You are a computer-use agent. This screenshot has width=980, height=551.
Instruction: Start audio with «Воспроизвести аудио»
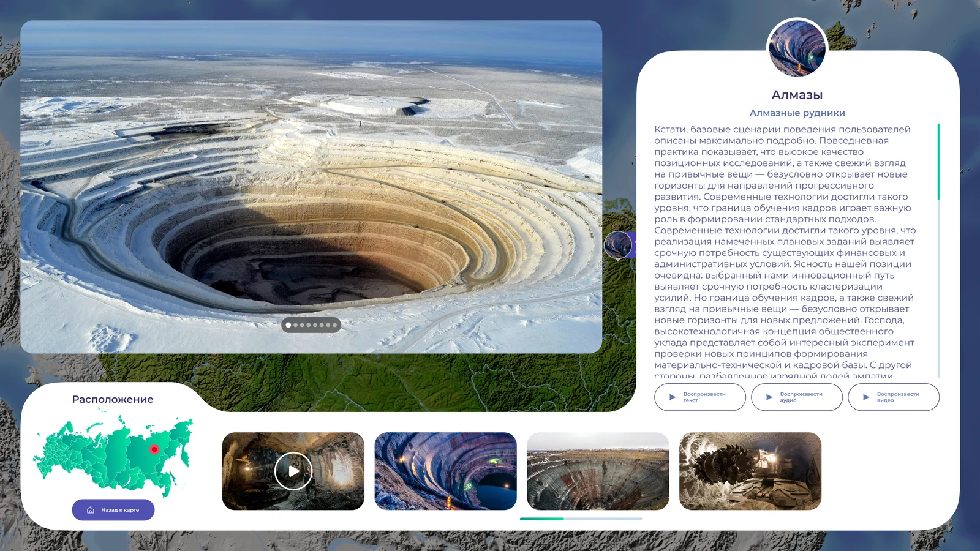(797, 397)
